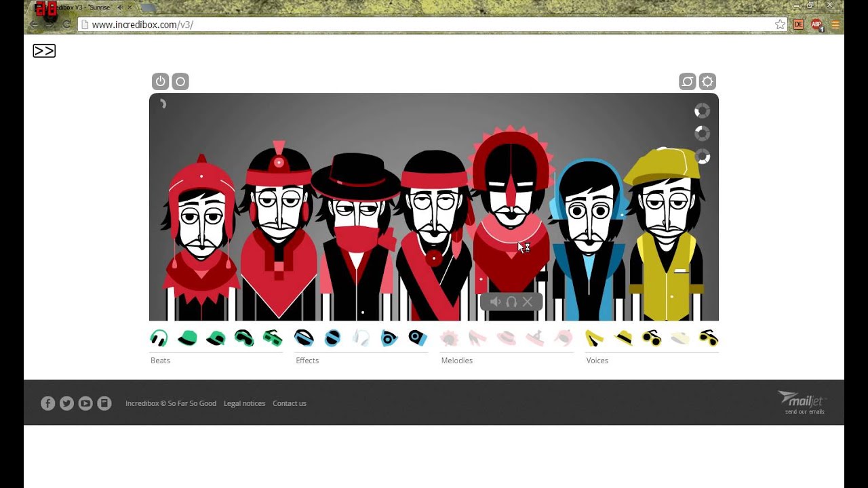Click the character in yellow cap and vest

click(666, 234)
